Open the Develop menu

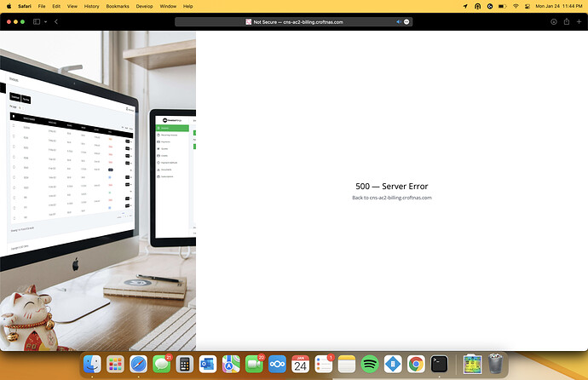tap(144, 6)
